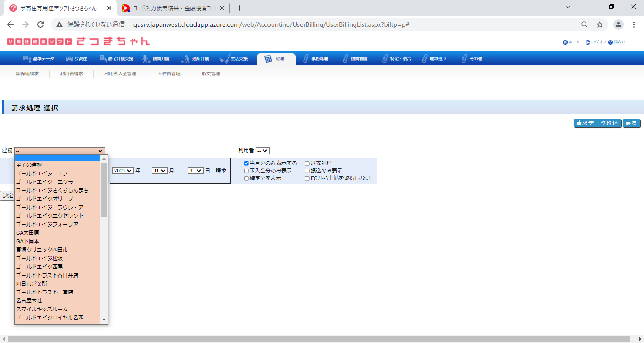The image size is (644, 343).
Task: Open the 利用者 dropdown
Action: (x=263, y=151)
